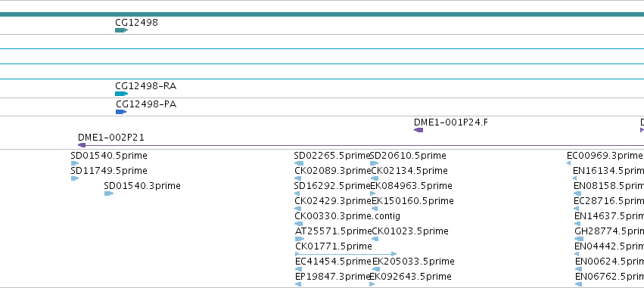The image size is (644, 288).
Task: Select the SD01540.3prime EST arrow glyph
Action: point(109,194)
